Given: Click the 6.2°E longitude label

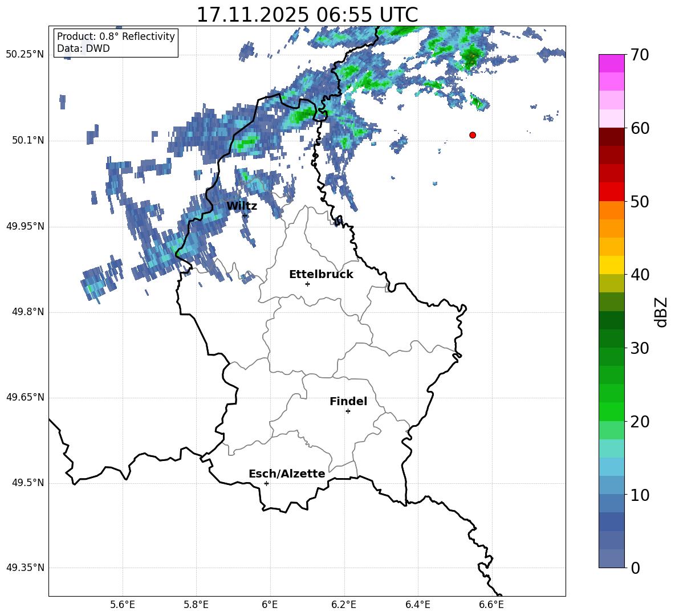Looking at the screenshot, I should (344, 605).
